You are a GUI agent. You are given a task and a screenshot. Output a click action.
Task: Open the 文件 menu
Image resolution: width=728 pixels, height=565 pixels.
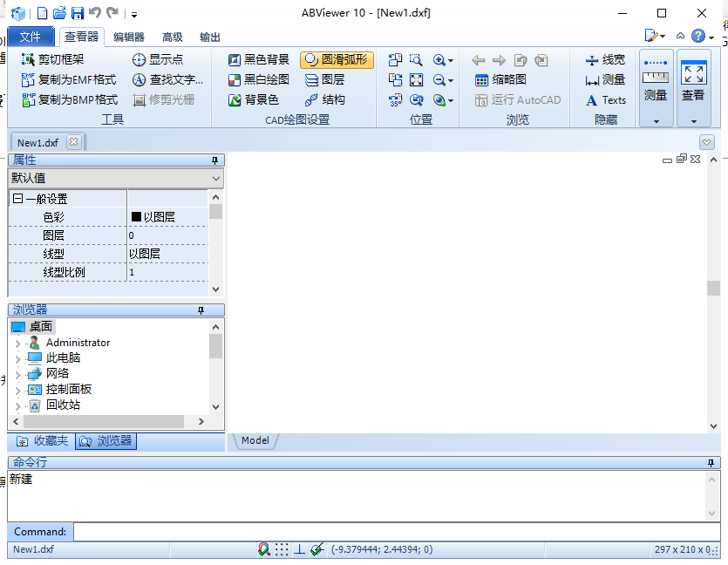pyautogui.click(x=31, y=37)
